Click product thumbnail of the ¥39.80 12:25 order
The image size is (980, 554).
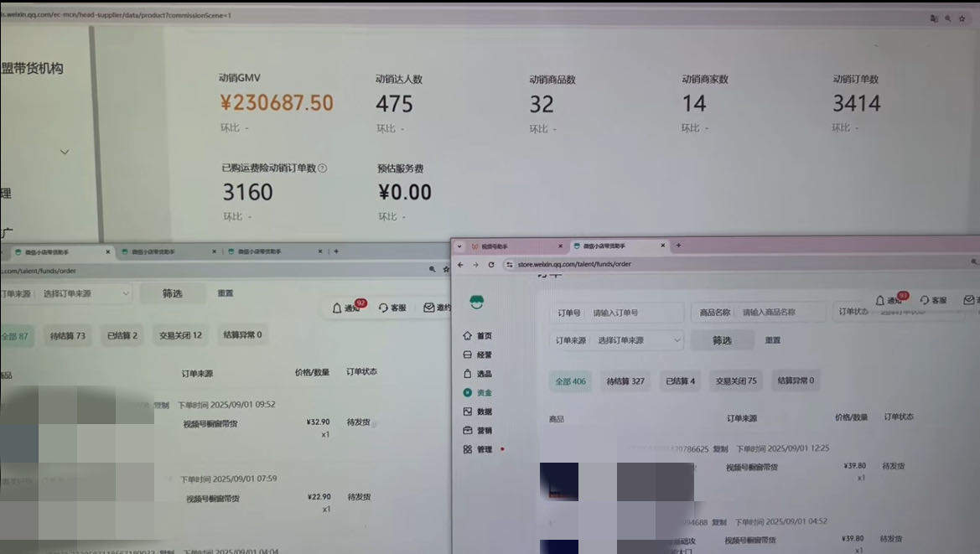559,482
